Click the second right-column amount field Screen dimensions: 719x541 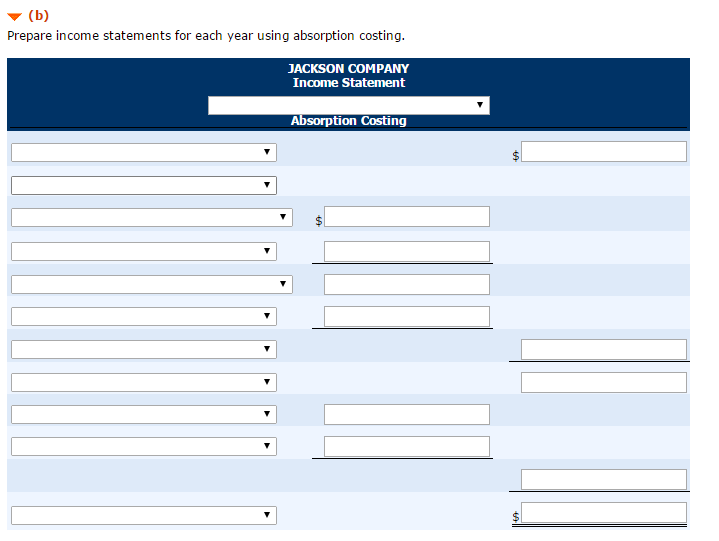[x=603, y=349]
